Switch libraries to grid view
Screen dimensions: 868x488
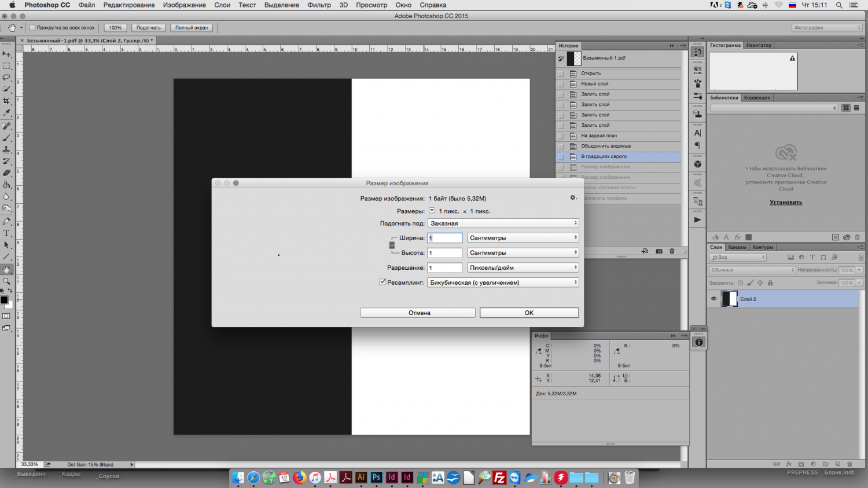coord(846,108)
